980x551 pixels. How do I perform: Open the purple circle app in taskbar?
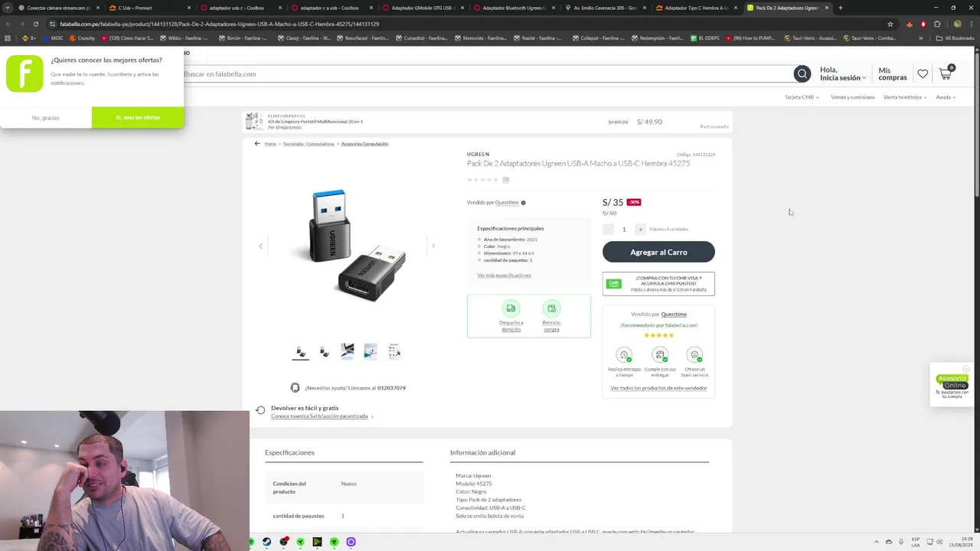pos(351,542)
